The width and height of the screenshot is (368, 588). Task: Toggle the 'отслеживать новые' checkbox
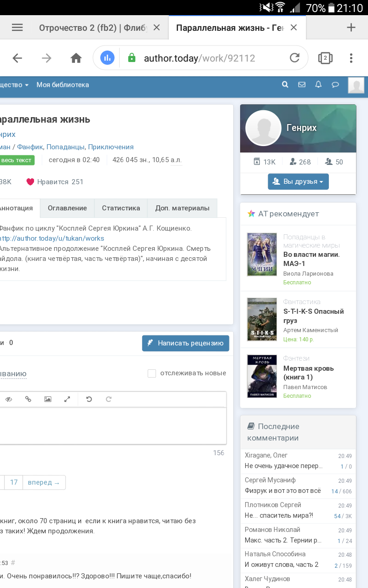pos(152,373)
